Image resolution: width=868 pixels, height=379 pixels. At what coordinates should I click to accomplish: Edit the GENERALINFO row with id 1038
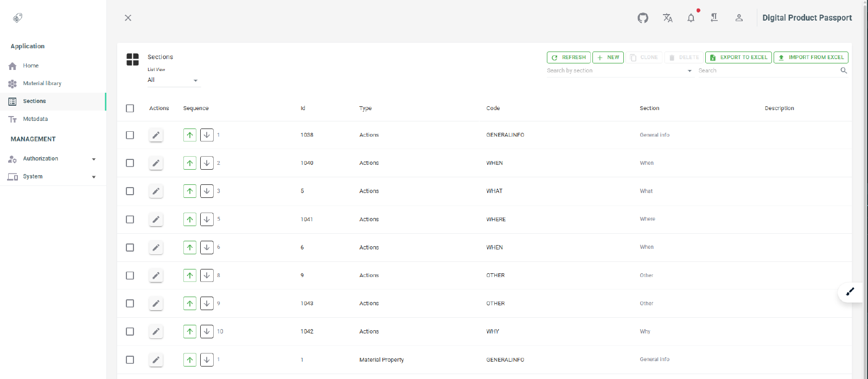coord(156,135)
